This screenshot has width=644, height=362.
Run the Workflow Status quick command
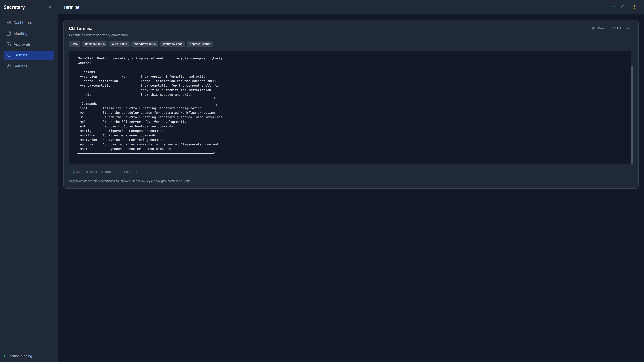(145, 44)
